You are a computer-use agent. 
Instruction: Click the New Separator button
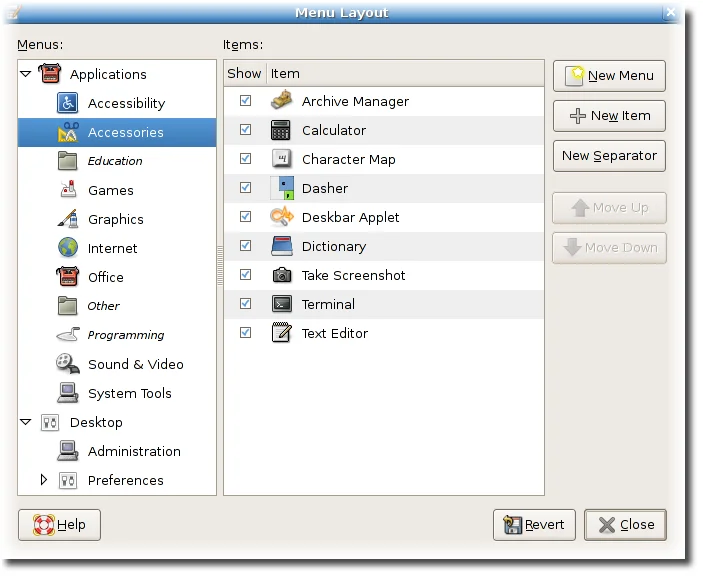(609, 156)
